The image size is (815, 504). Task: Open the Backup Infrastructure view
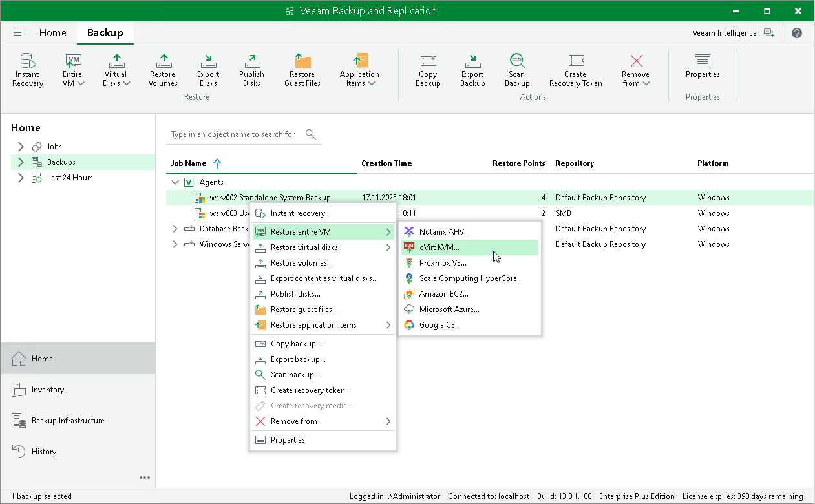tap(78, 421)
